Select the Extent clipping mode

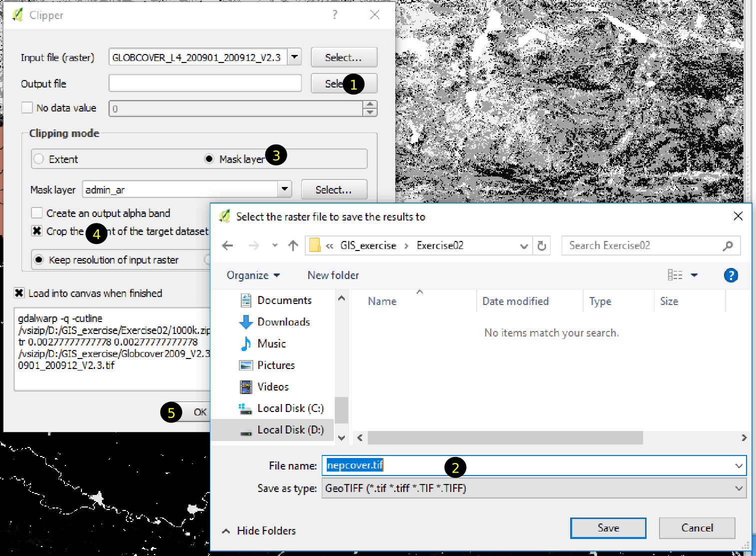[x=39, y=159]
